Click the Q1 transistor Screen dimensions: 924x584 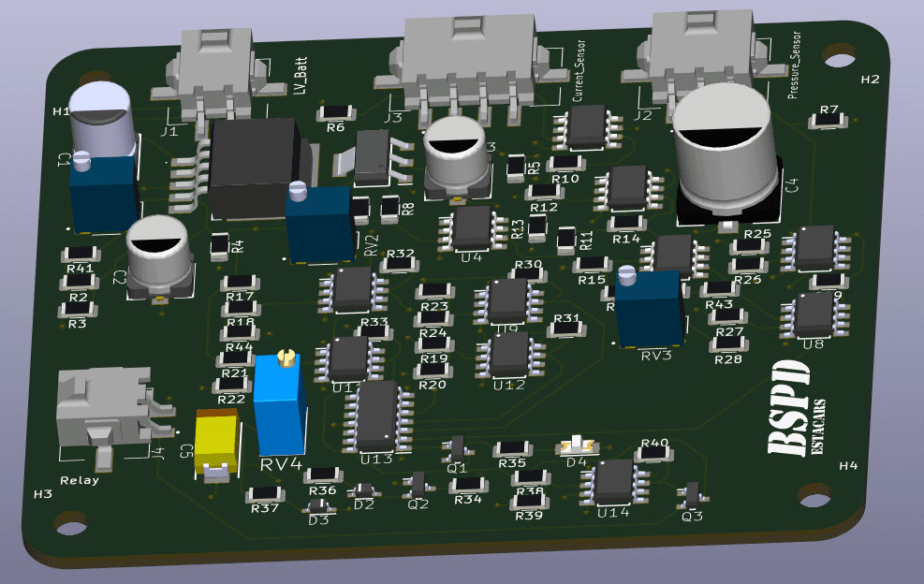tap(457, 449)
